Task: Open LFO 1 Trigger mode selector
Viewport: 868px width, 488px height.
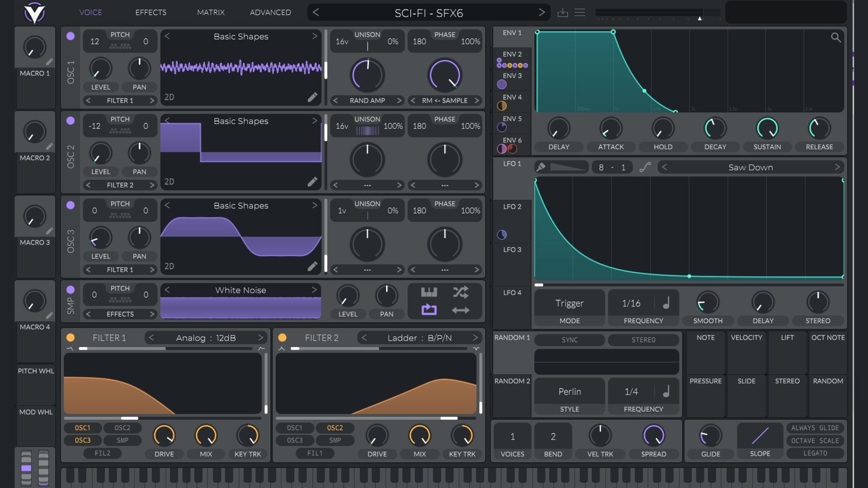Action: click(x=570, y=303)
